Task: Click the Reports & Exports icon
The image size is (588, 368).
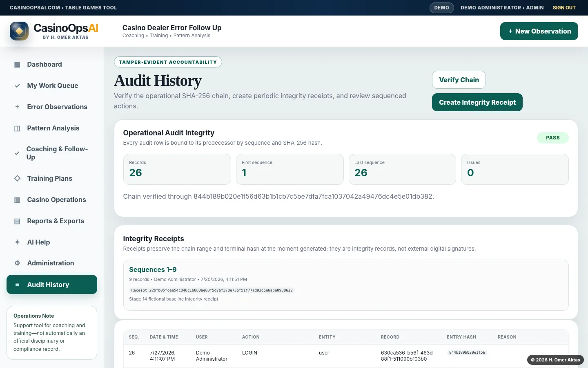Action: pyautogui.click(x=17, y=221)
